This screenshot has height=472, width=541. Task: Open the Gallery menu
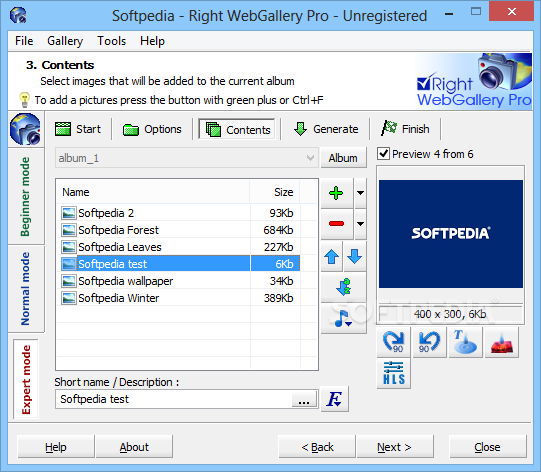click(x=65, y=41)
